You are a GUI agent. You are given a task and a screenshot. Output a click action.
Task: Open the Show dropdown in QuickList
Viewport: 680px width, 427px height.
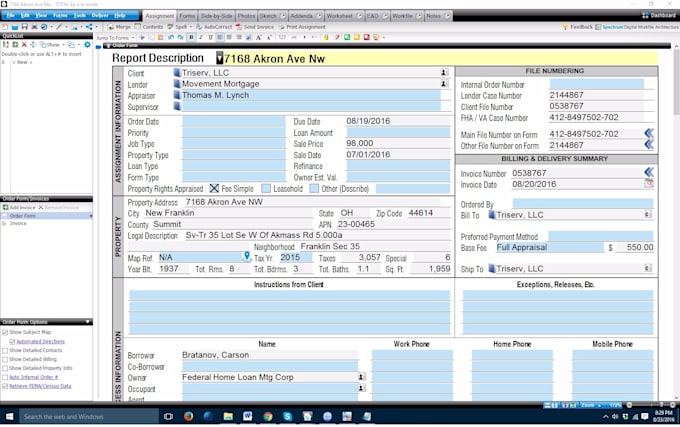pyautogui.click(x=52, y=45)
